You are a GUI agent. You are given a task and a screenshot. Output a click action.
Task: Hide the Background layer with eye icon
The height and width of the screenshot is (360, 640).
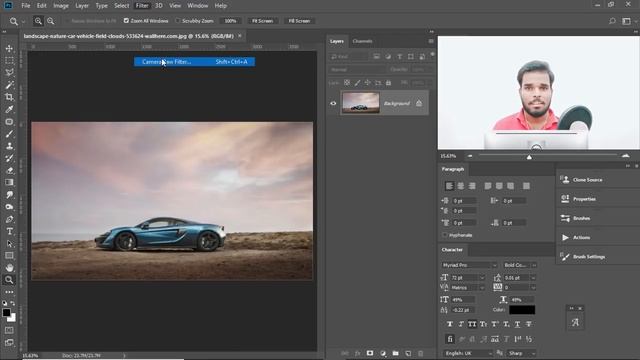click(x=333, y=103)
